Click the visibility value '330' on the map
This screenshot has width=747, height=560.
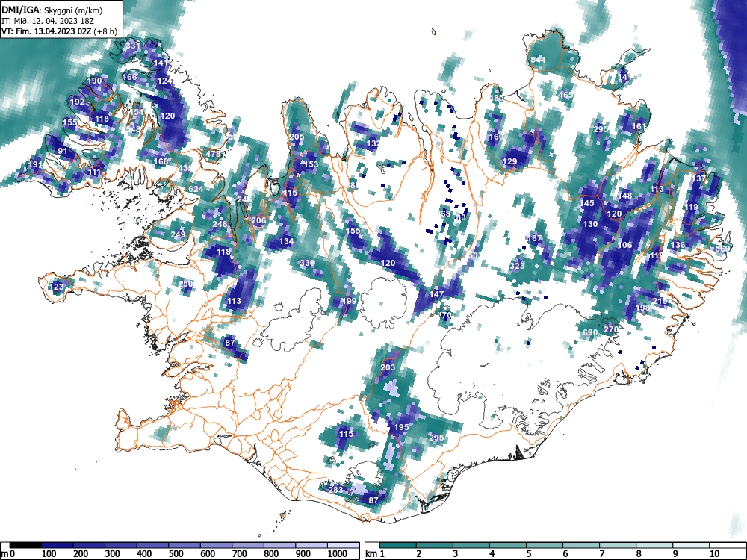tap(307, 263)
